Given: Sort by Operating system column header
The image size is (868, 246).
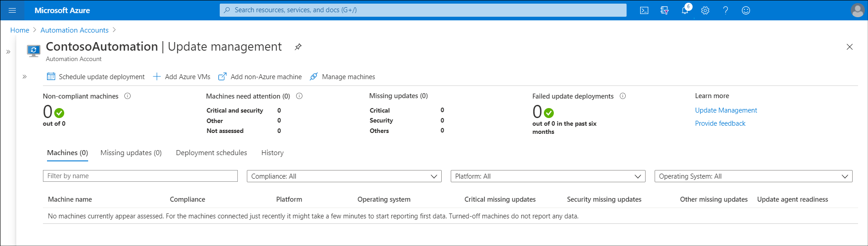Looking at the screenshot, I should tap(384, 199).
